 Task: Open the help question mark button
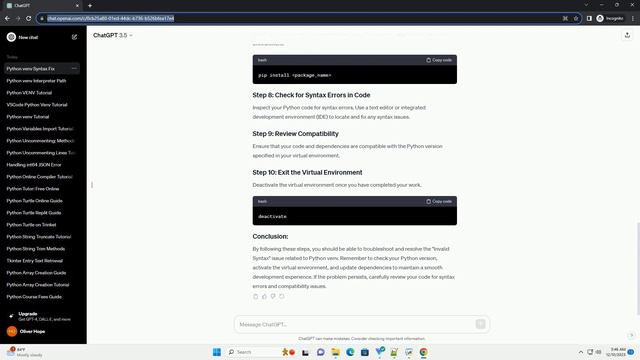pos(631,335)
